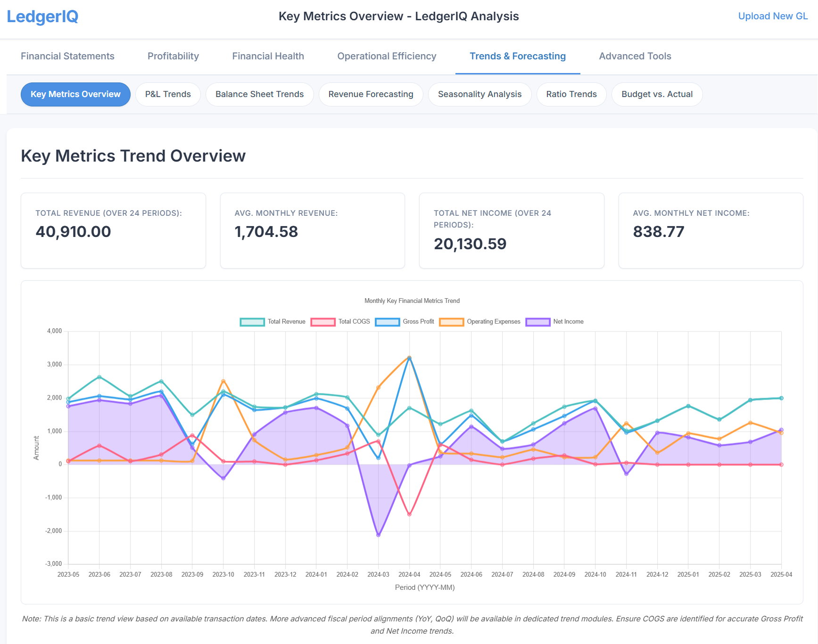Screen dimensions: 818x644
Task: Switch to Financial Health
Action: click(268, 56)
